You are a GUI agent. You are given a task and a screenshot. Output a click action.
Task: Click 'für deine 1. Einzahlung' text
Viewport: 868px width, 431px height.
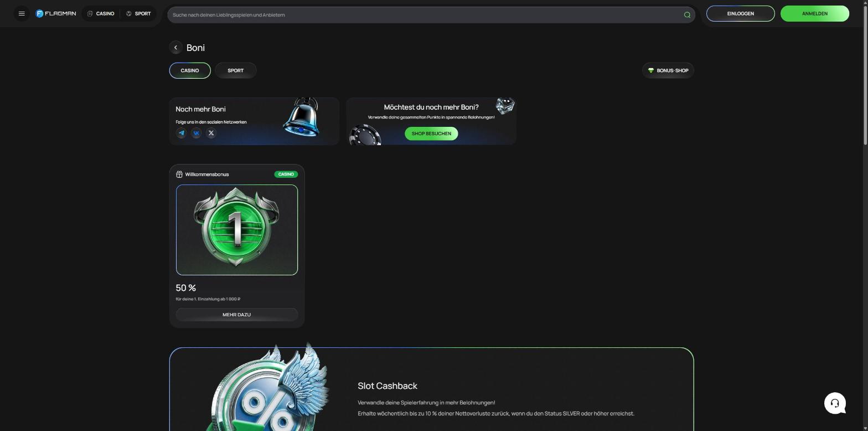click(208, 299)
